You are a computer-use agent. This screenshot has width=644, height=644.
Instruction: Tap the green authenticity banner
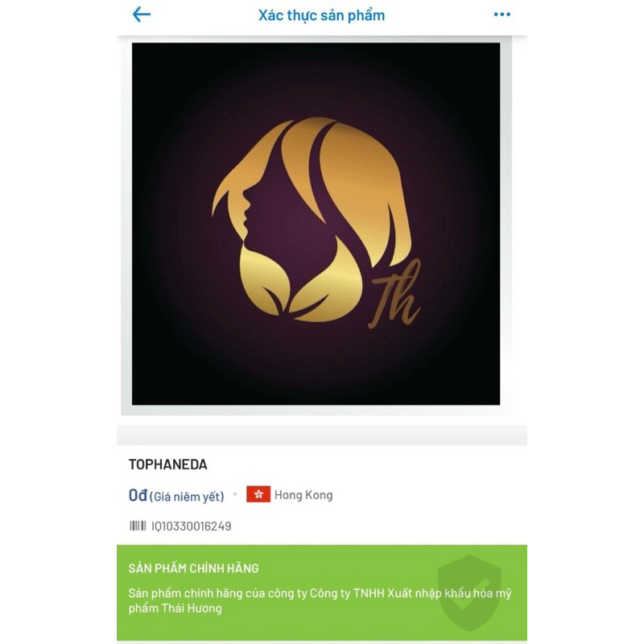321,592
